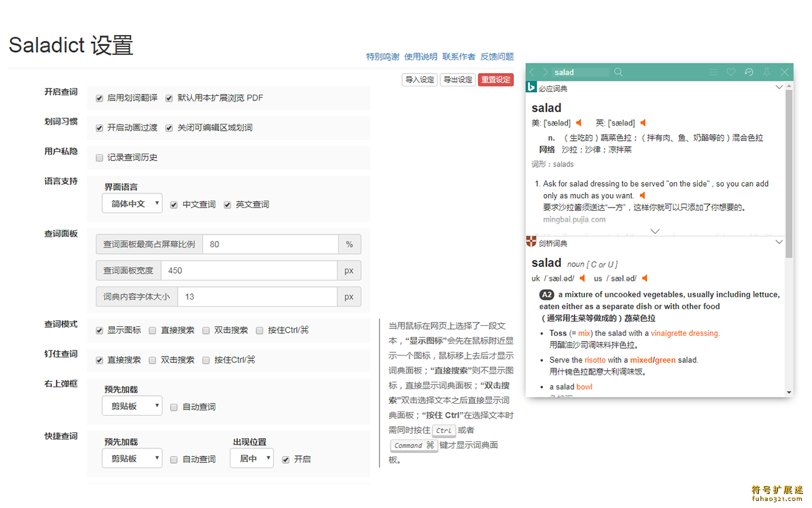The height and width of the screenshot is (508, 812).
Task: Play the US pronunciation in Cambridge dictionary
Action: click(645, 278)
